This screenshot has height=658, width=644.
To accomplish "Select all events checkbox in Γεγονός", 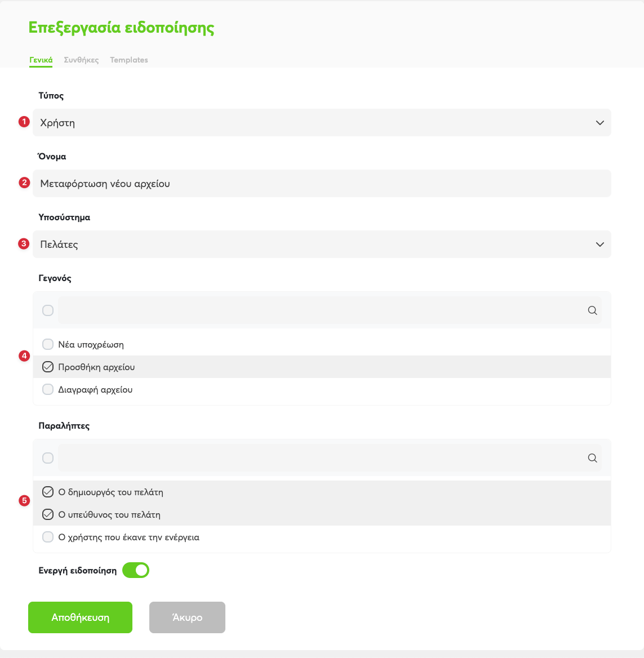I will (48, 310).
